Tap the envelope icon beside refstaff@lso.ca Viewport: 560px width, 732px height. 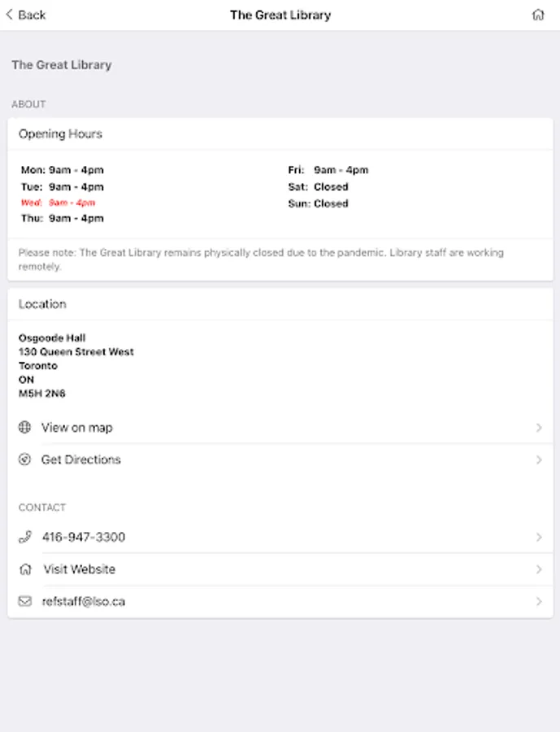click(x=25, y=602)
